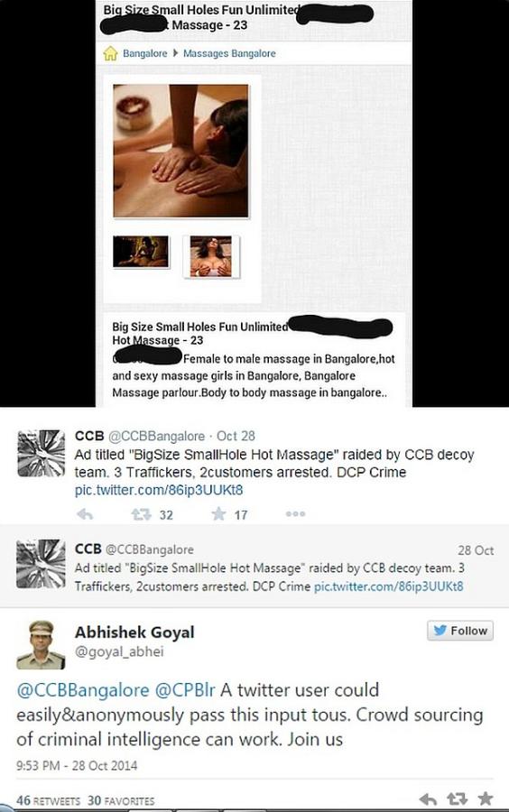Follow Abhishek Goyal
This screenshot has width=509, height=812.
click(x=460, y=631)
